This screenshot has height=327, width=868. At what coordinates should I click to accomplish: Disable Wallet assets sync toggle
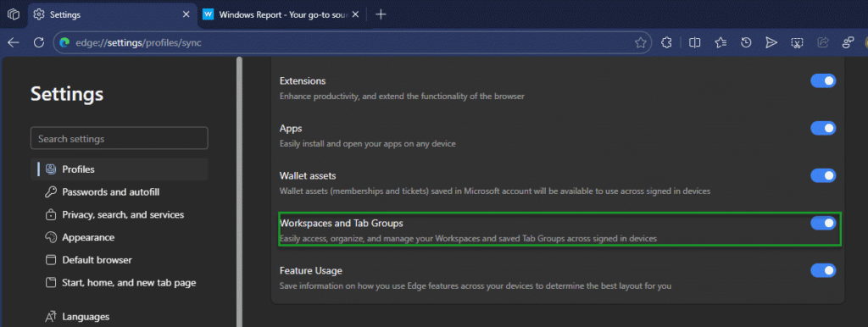pyautogui.click(x=823, y=176)
